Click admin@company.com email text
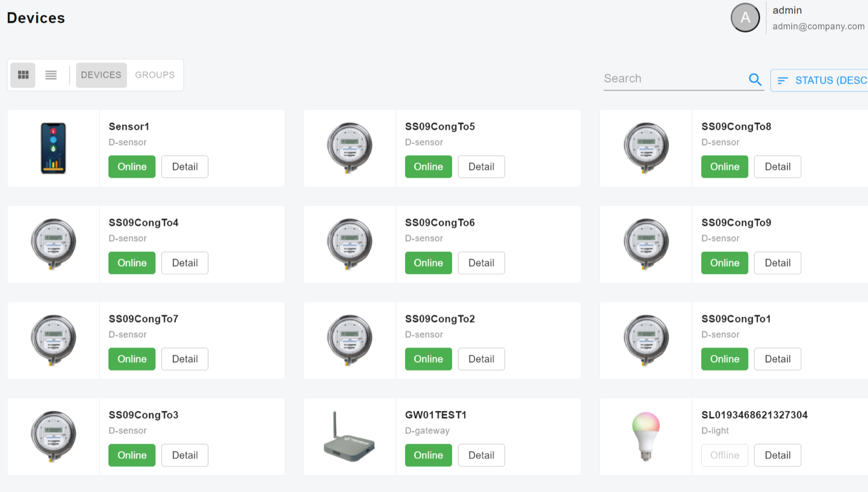Screen dimensions: 868x492 819,26
